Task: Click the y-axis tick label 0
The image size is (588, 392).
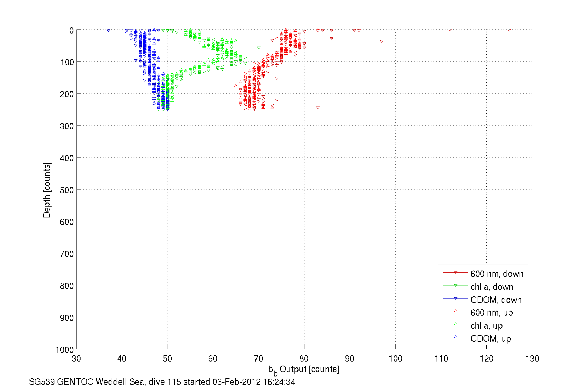Action: point(71,30)
